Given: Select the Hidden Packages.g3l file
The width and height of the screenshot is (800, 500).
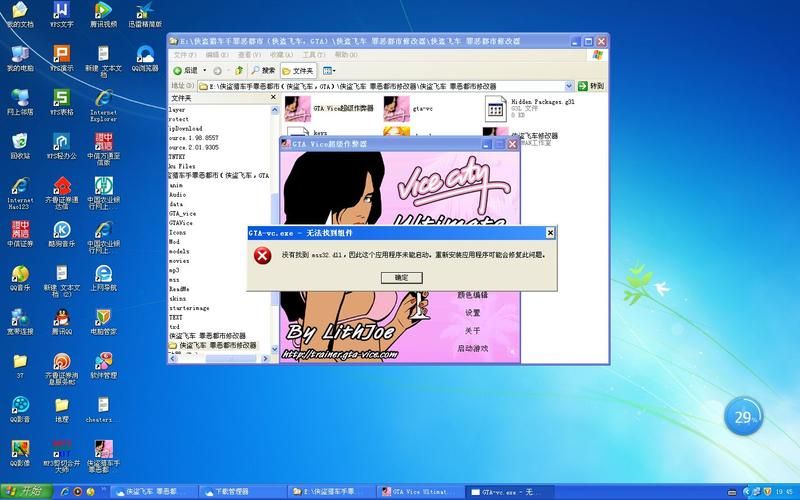Looking at the screenshot, I should tap(530, 108).
